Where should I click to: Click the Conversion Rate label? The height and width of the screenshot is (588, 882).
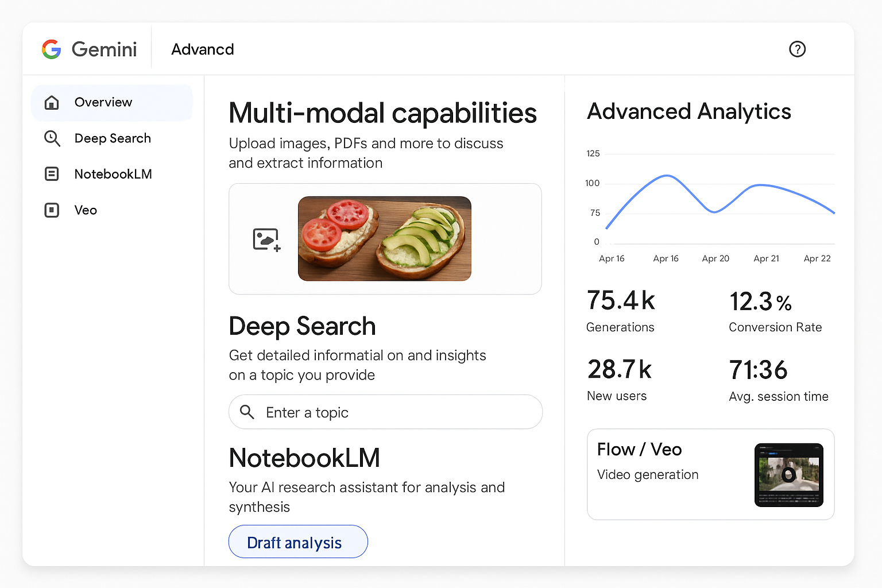(x=775, y=327)
